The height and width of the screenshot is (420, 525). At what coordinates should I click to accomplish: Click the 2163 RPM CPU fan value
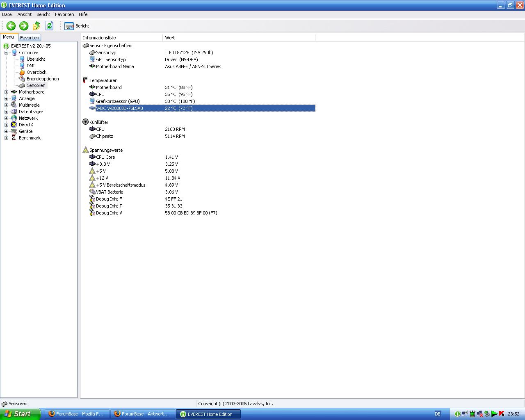[x=175, y=129]
